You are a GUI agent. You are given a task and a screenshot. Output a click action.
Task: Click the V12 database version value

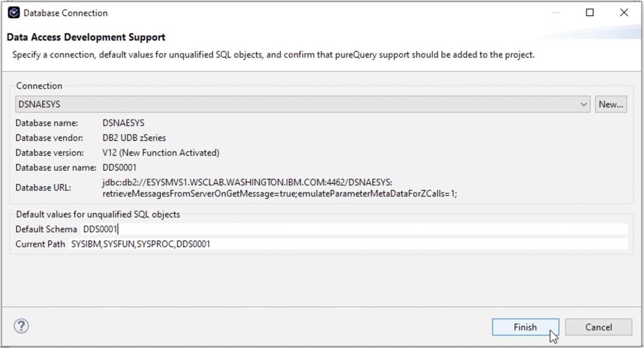pyautogui.click(x=160, y=153)
